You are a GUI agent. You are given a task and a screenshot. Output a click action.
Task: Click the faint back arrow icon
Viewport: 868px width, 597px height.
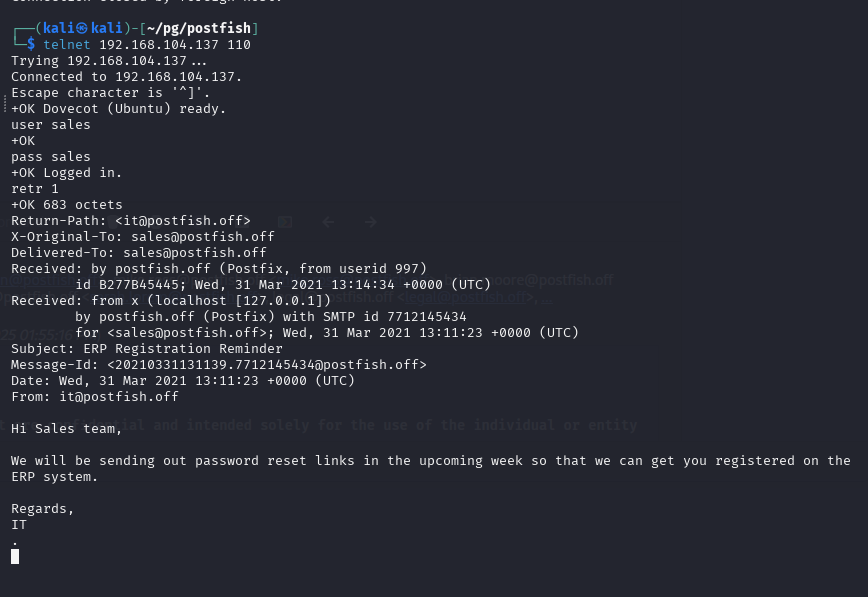coord(328,222)
